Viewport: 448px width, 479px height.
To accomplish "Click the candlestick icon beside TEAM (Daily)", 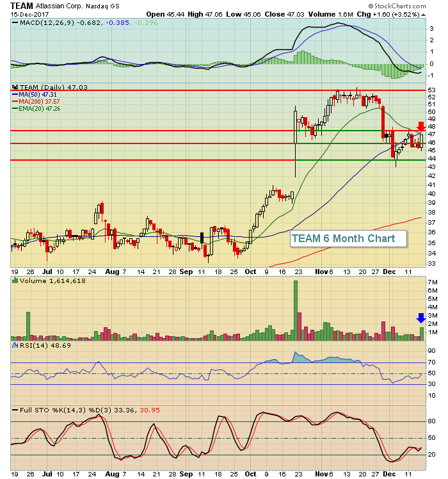I will coord(15,87).
